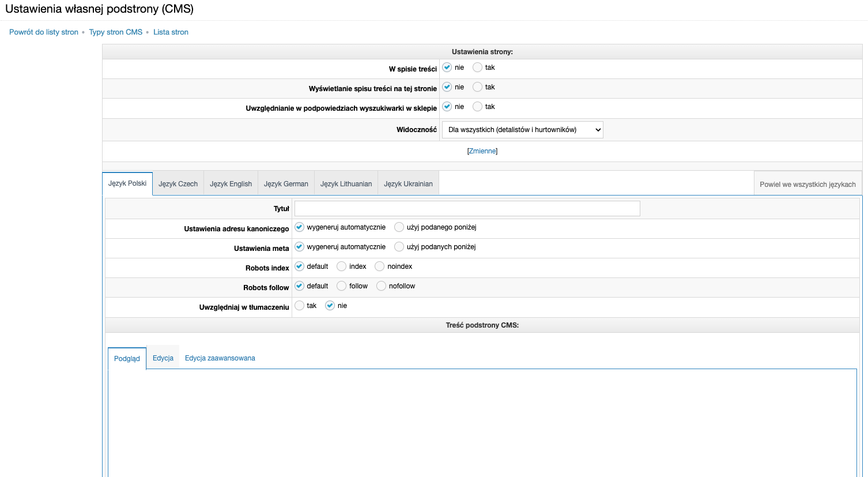868x477 pixels.
Task: Click the Powrót do listy stron link
Action: pos(43,32)
